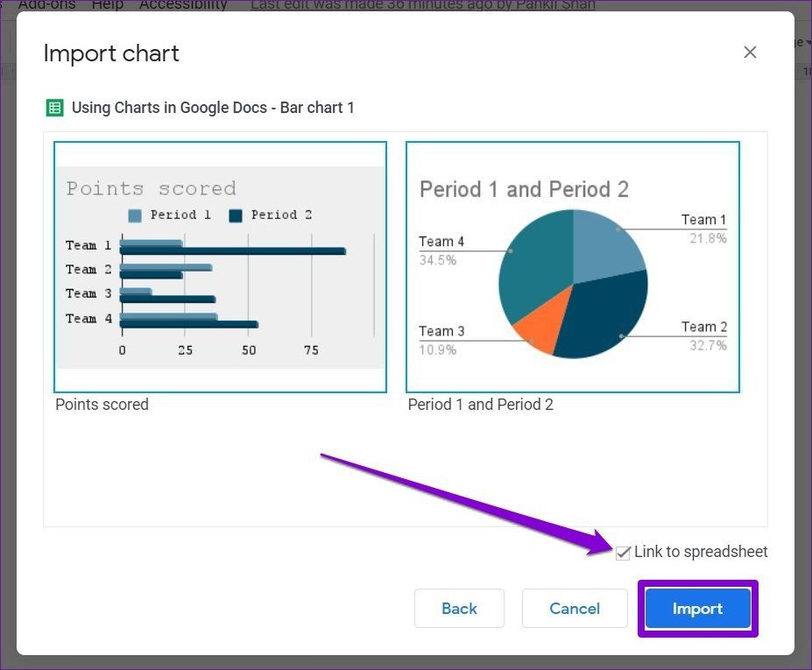Click the Last edit was made link
This screenshot has width=812, height=670.
pos(422,4)
